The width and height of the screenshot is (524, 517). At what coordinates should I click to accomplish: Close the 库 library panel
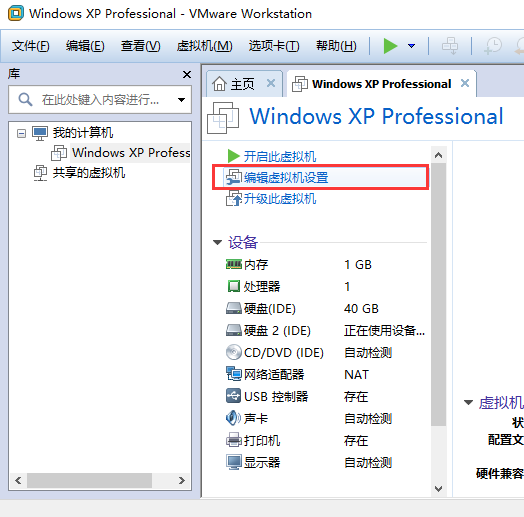click(x=187, y=74)
